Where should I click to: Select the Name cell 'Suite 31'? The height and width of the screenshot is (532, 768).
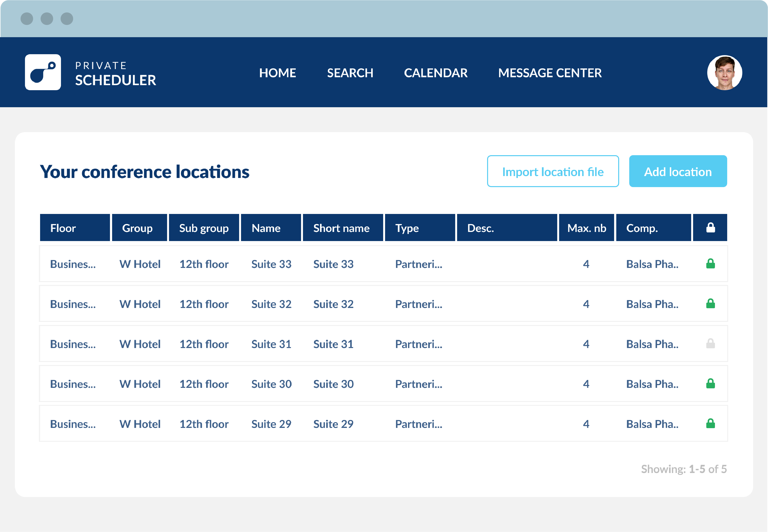tap(271, 344)
